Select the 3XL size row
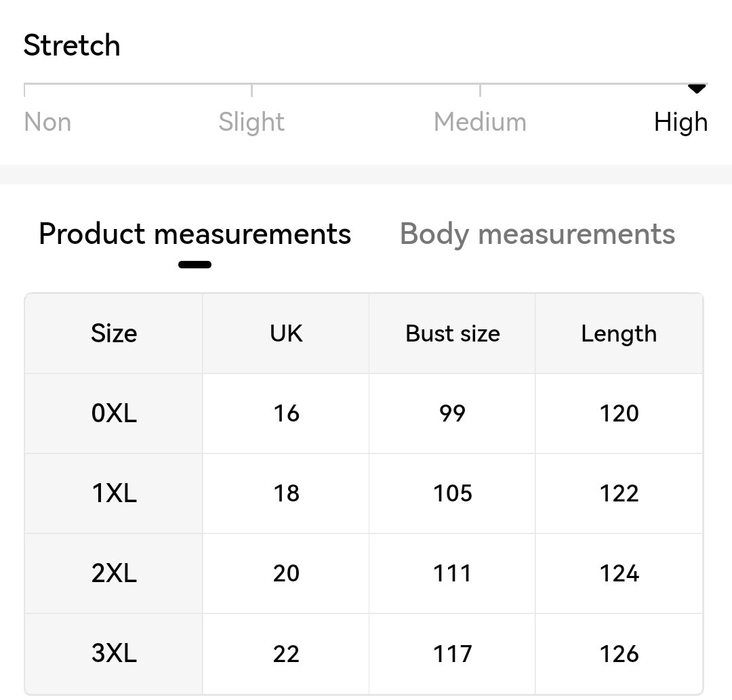Image resolution: width=732 pixels, height=700 pixels. 364,653
